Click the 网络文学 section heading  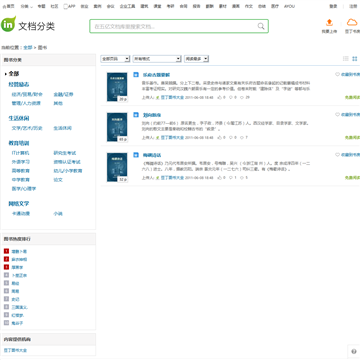pos(19,203)
